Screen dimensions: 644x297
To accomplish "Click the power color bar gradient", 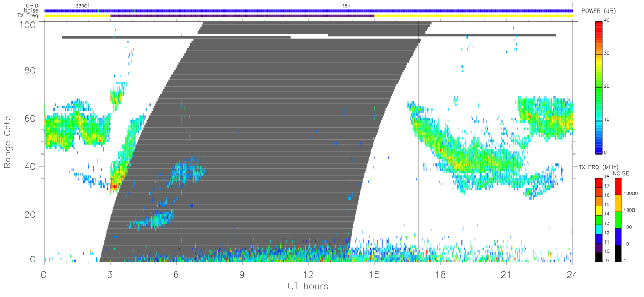I will click(x=599, y=87).
